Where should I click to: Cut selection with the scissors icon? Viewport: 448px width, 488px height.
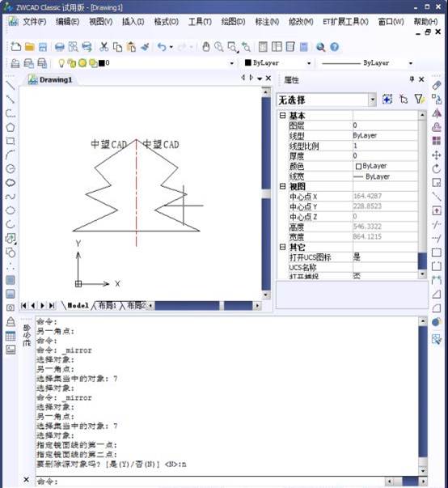(104, 47)
